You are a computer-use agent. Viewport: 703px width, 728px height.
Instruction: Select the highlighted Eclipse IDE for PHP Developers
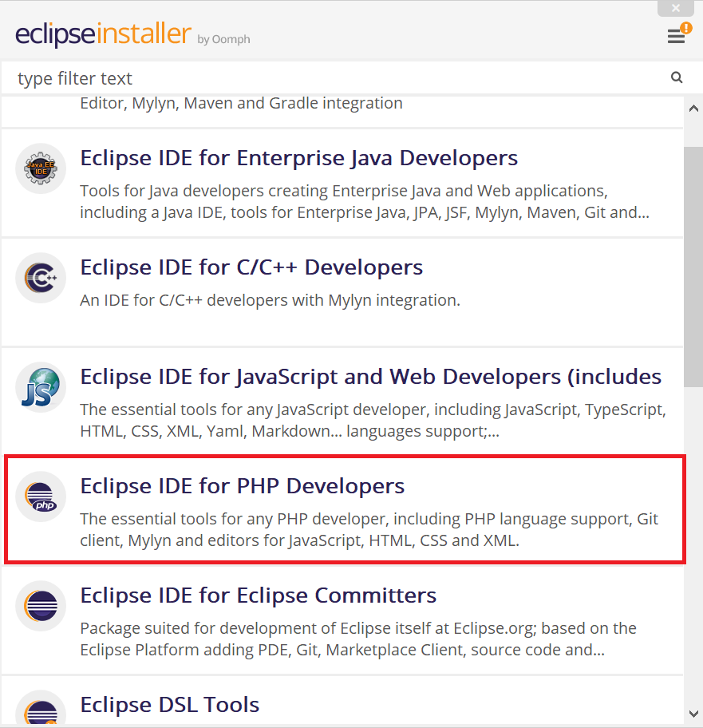pyautogui.click(x=242, y=485)
